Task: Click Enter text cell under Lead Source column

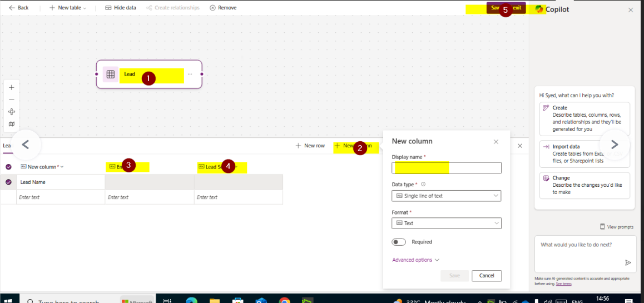Action: coord(239,197)
